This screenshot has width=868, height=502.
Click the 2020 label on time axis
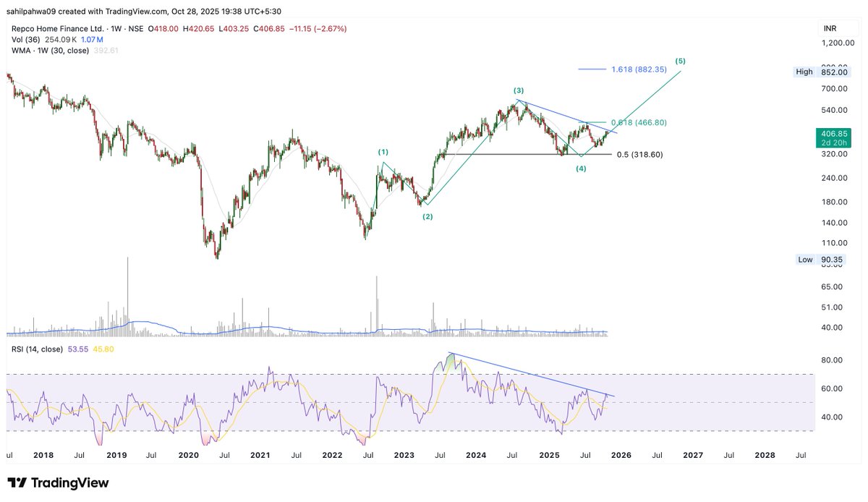click(188, 456)
